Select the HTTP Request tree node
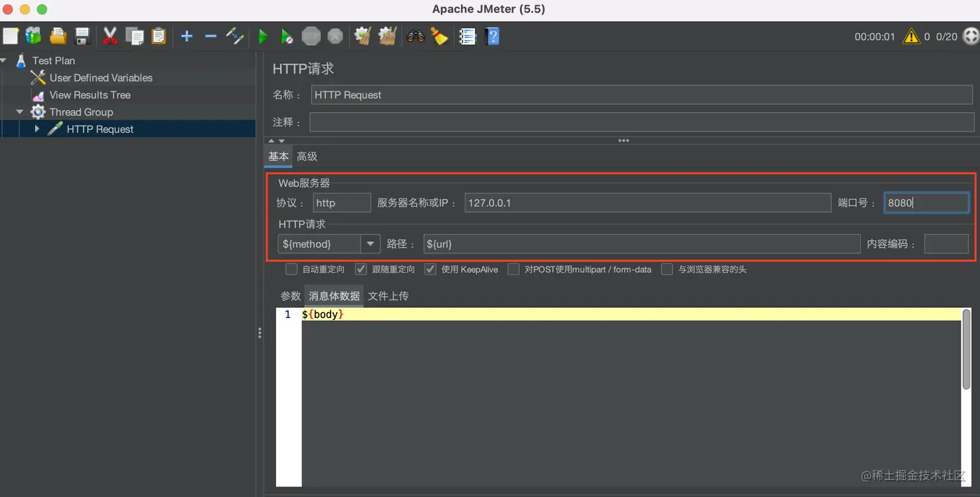This screenshot has height=497, width=980. click(100, 129)
